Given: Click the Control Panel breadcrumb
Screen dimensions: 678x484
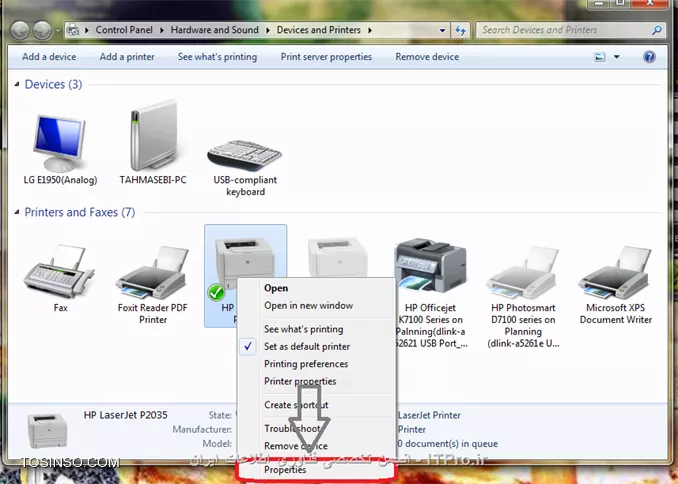Looking at the screenshot, I should 124,30.
